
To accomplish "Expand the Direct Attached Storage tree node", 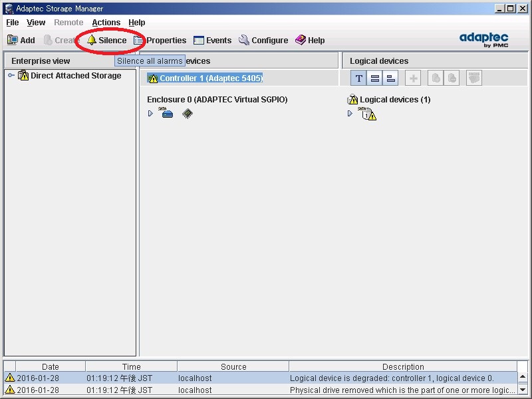I will click(x=11, y=76).
